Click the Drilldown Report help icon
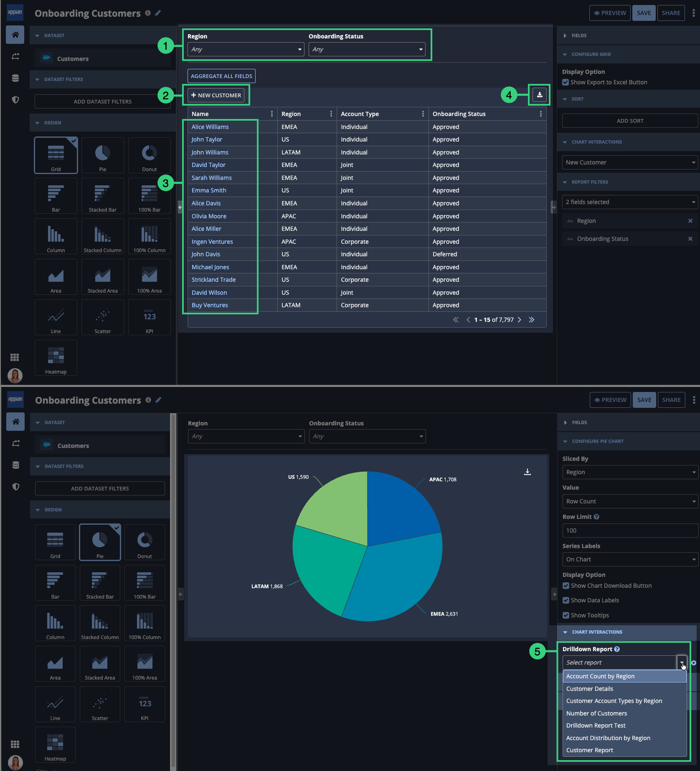The image size is (700, 771). 617,649
